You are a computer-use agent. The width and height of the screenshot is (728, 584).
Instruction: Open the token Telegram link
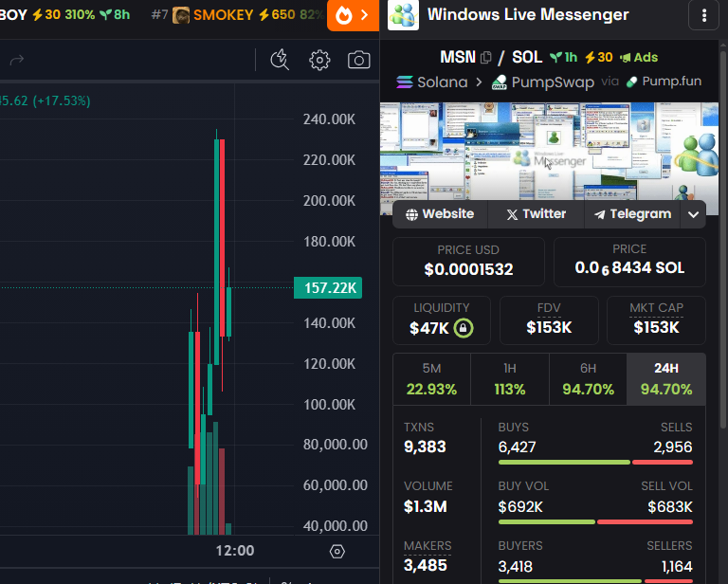pyautogui.click(x=632, y=214)
